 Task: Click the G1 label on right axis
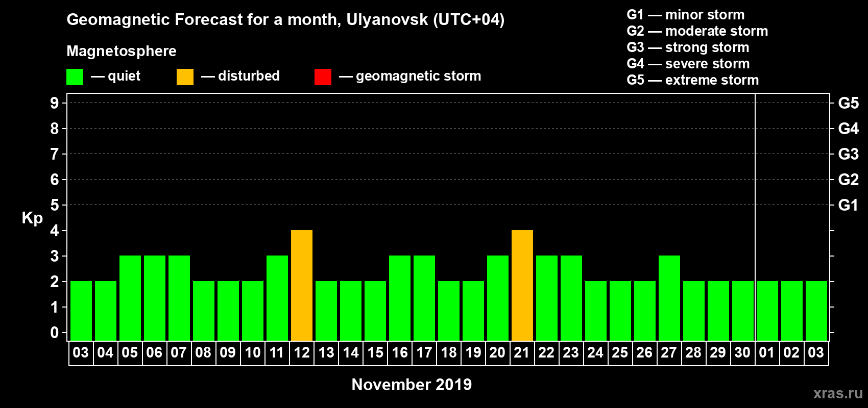849,205
